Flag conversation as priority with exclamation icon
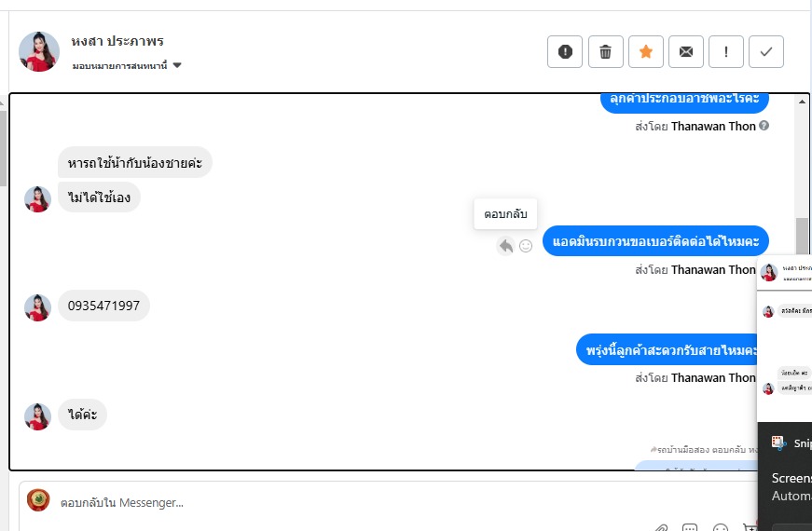812x531 pixels. [726, 51]
